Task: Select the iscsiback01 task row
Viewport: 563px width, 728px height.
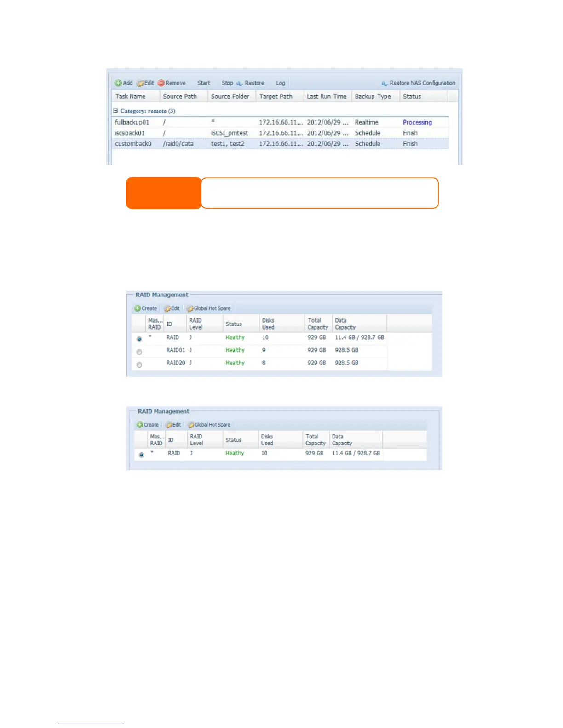Action: [281, 133]
